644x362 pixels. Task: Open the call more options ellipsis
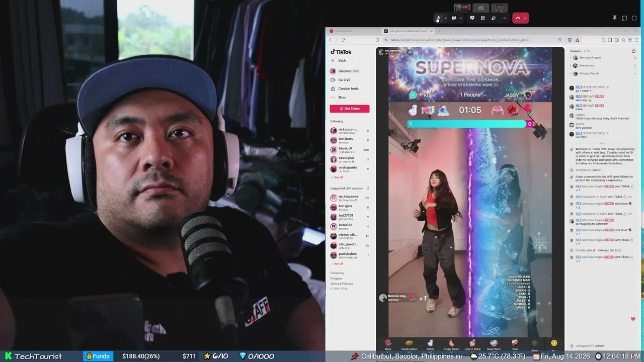pos(504,18)
